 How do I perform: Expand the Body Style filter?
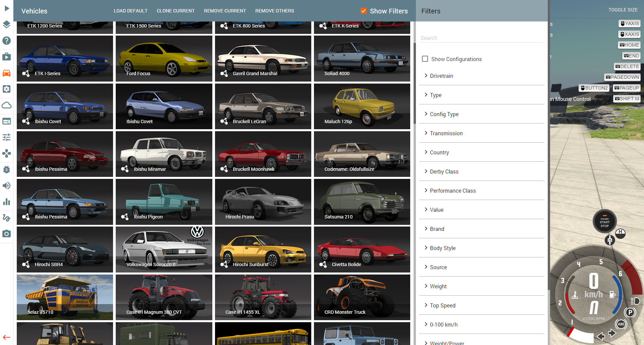pos(482,248)
